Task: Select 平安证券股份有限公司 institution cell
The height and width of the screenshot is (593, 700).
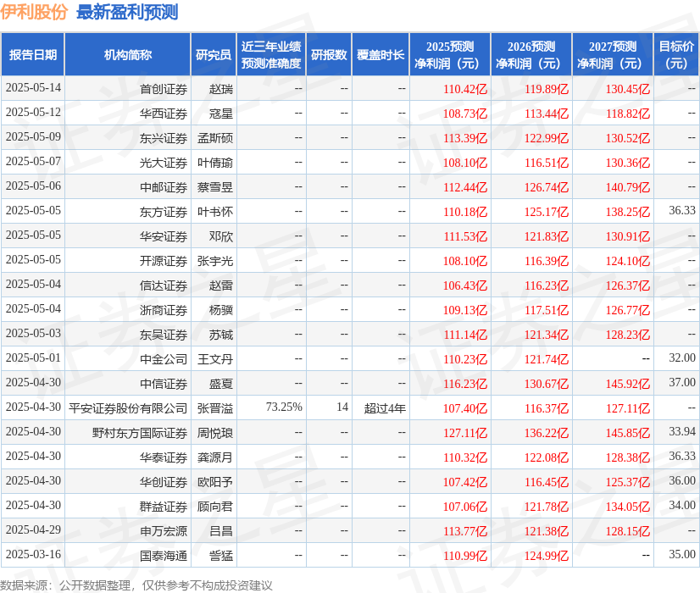Action: tap(128, 408)
